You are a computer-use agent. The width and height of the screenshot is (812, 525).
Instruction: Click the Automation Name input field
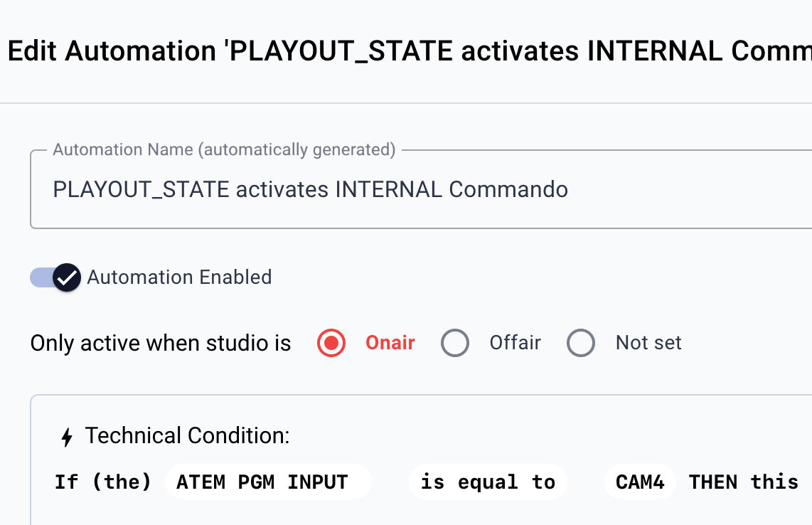click(x=421, y=190)
